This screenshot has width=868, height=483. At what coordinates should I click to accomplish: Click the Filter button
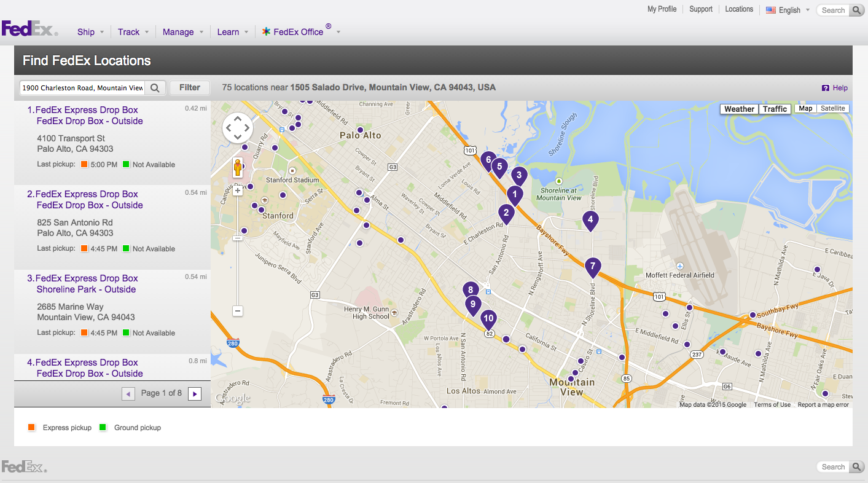[x=190, y=88]
